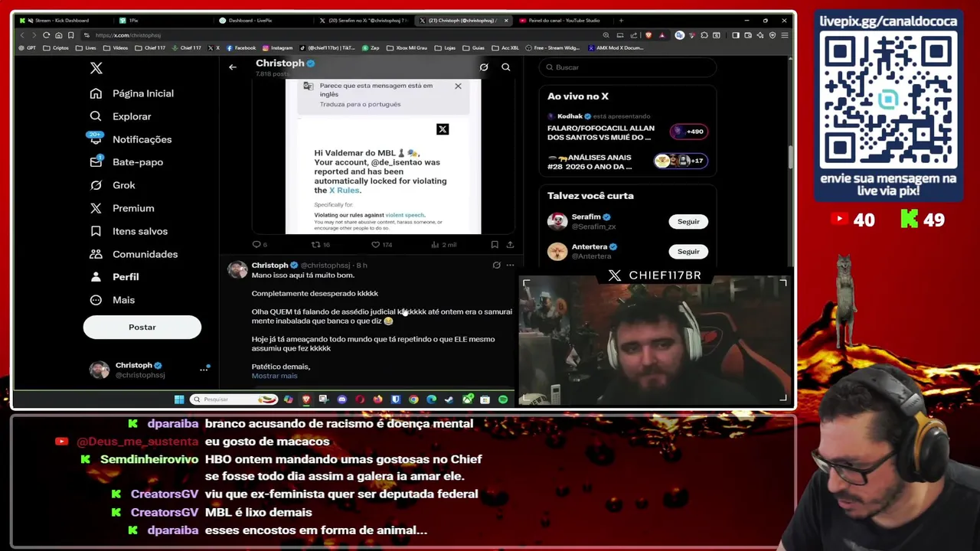Screen dimensions: 980x551
Task: Open Spotify in the taskbar
Action: click(503, 399)
